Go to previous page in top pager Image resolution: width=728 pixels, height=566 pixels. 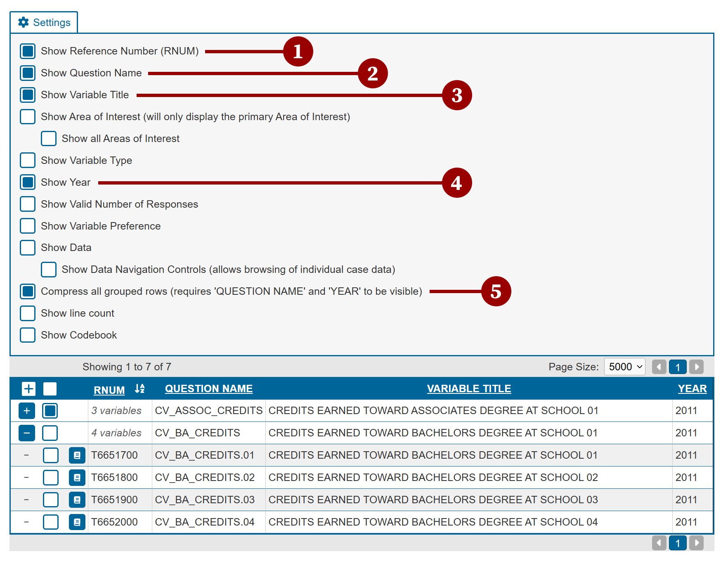(x=659, y=367)
